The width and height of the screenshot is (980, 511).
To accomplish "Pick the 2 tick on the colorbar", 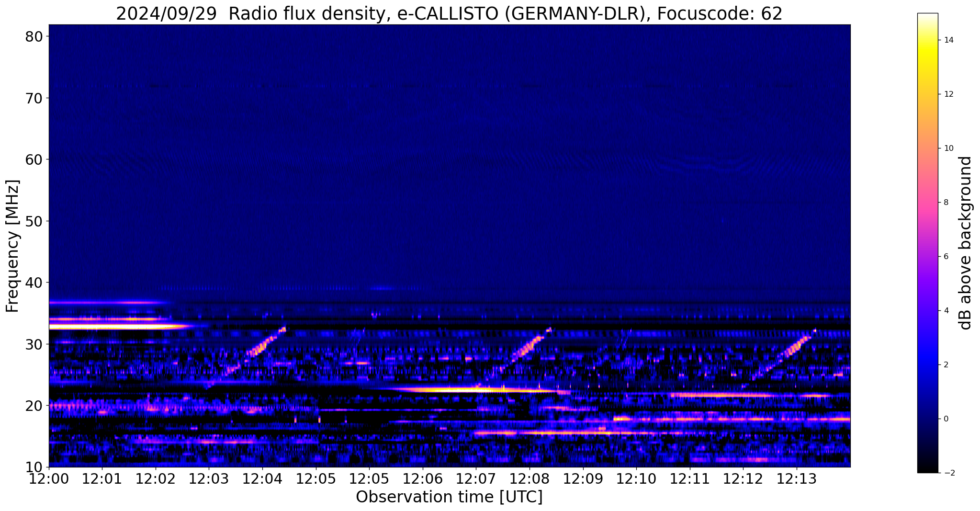I will (946, 365).
